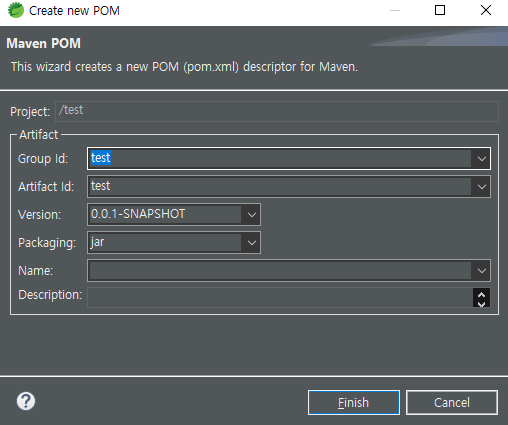
Task: Expand the Artifact Id dropdown arrow
Action: click(x=481, y=187)
